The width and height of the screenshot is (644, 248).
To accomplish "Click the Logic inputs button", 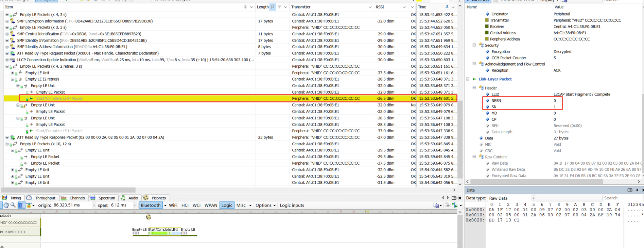I will pyautogui.click(x=292, y=205).
